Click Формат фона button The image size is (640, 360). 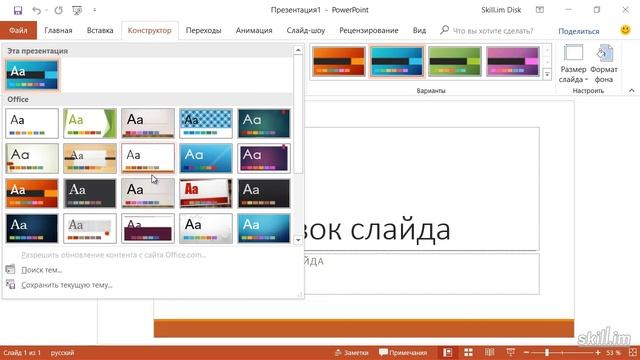[x=604, y=64]
